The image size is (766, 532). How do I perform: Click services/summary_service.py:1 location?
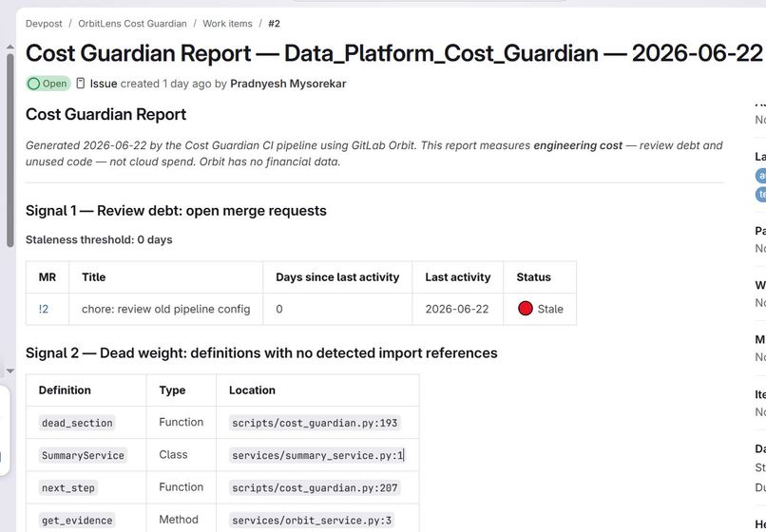click(317, 455)
